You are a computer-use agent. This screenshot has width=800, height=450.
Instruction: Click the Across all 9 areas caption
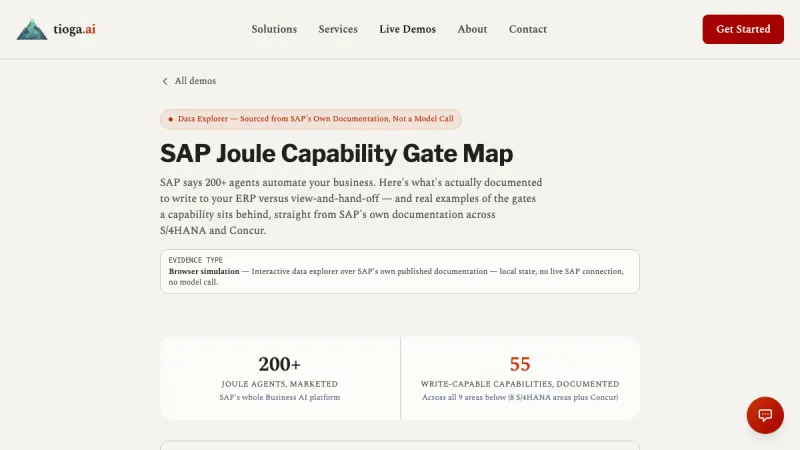pyautogui.click(x=520, y=397)
